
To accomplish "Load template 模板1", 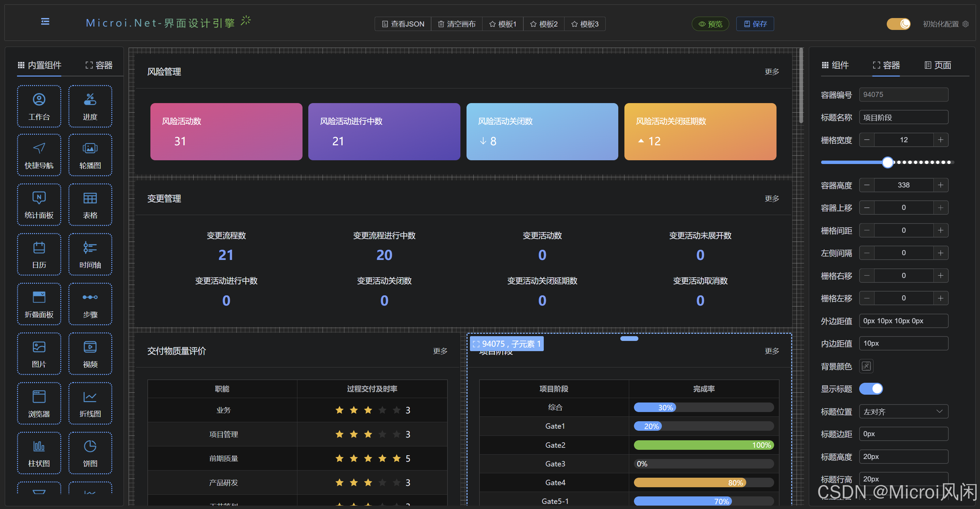I will pos(503,24).
